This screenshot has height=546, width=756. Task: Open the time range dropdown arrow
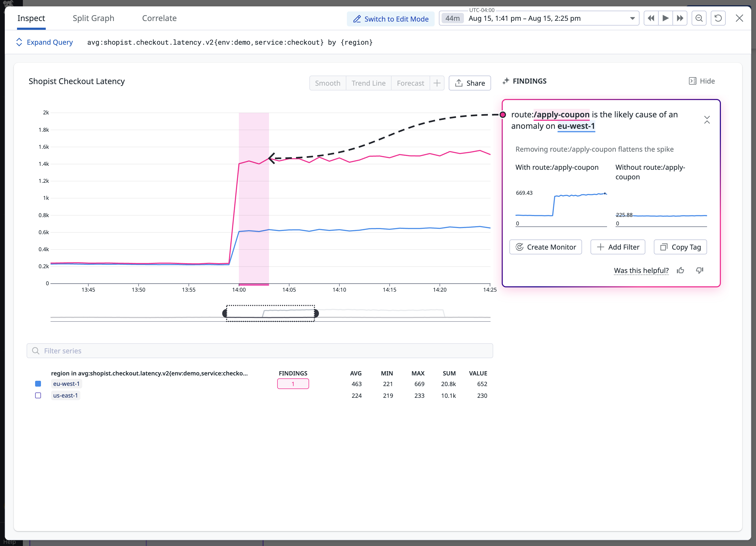pos(632,18)
